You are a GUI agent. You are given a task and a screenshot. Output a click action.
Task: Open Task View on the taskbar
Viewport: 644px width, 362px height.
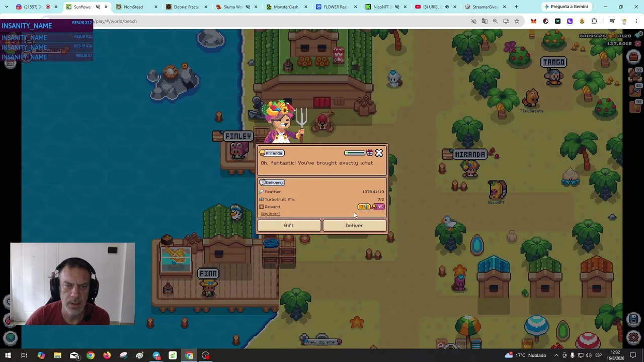(x=24, y=355)
